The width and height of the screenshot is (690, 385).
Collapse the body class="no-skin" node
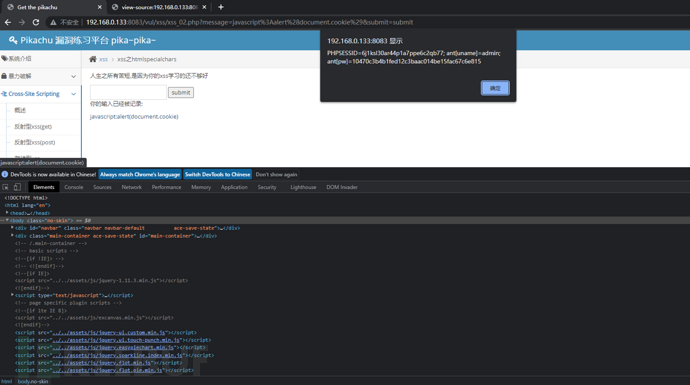click(7, 220)
